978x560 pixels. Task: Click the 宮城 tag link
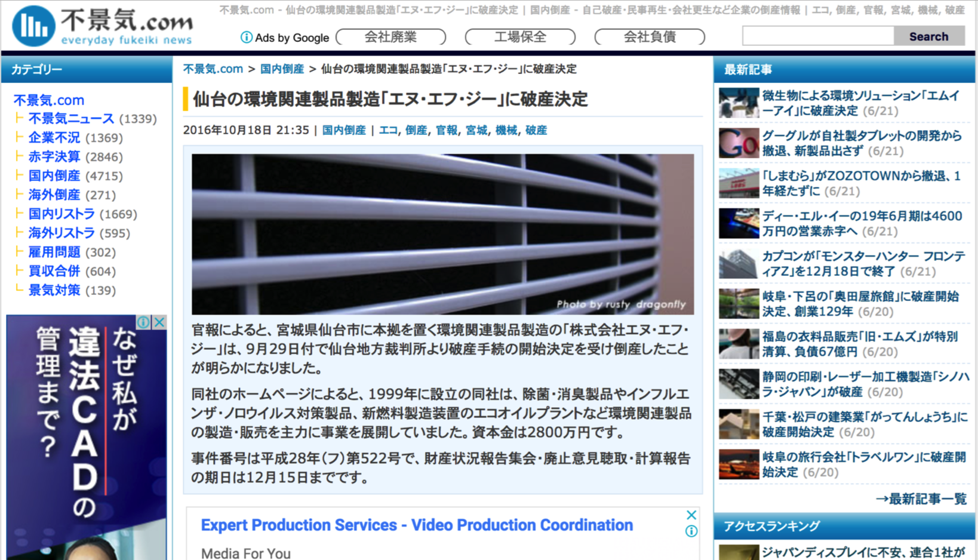click(x=476, y=131)
